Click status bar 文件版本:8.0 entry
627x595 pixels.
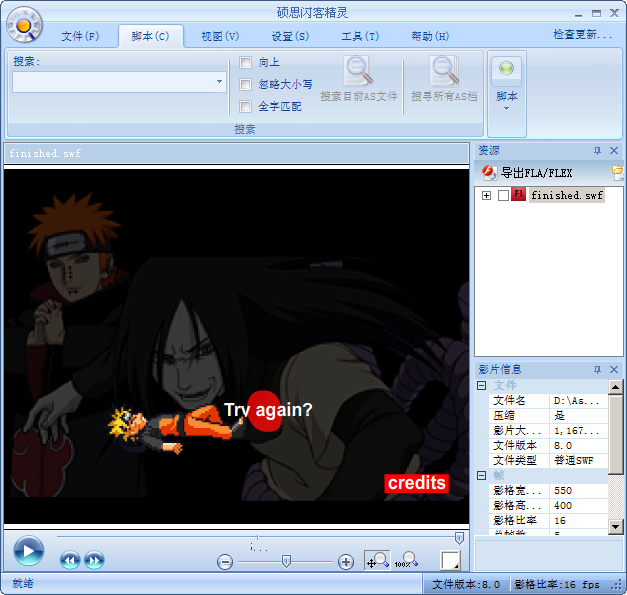[466, 585]
